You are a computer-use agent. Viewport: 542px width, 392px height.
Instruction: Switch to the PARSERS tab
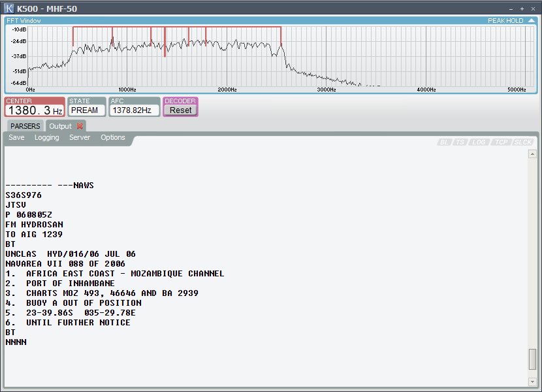click(25, 126)
